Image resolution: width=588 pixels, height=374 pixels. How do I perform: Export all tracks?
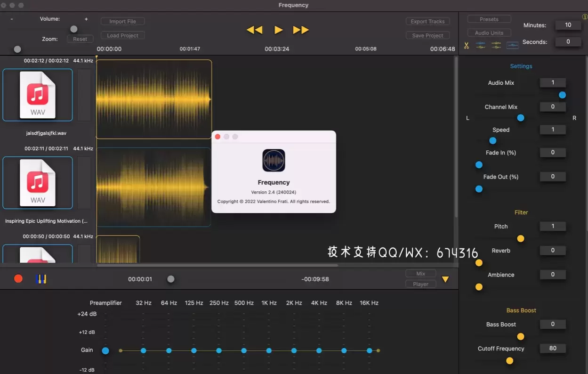pos(427,21)
